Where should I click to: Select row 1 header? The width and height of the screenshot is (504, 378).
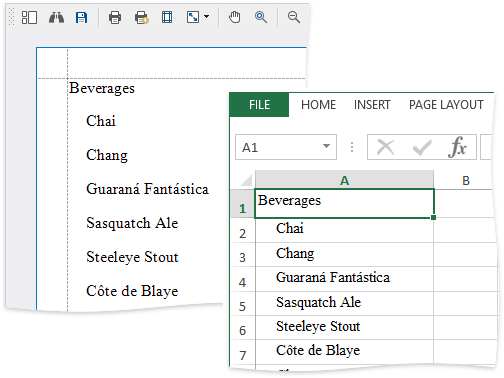[x=243, y=204]
